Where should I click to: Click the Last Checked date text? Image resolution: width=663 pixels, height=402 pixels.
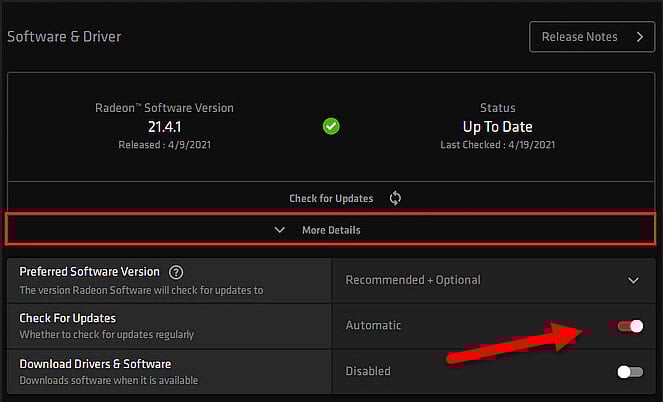coord(497,145)
